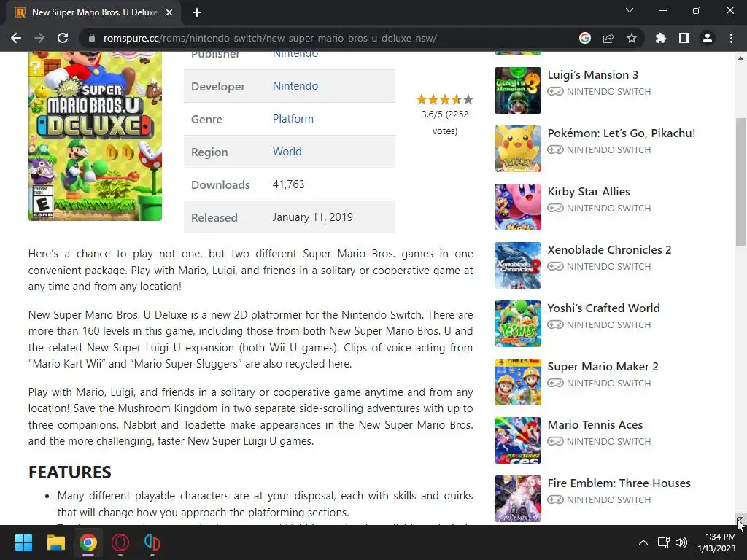747x560 pixels.
Task: Click gamepad icon under Kirby Star Allies
Action: (555, 208)
